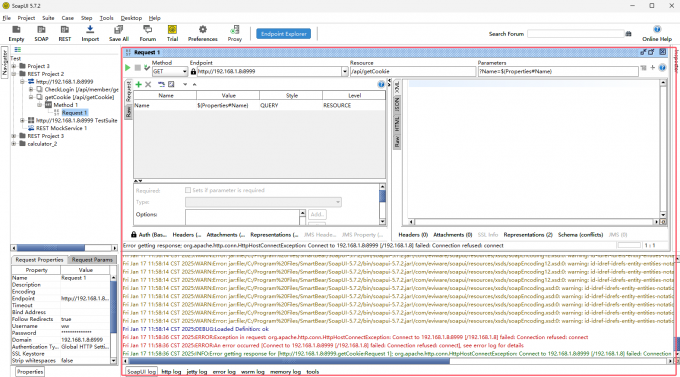Switch to the error log tab
The height and width of the screenshot is (377, 680).
point(224,372)
